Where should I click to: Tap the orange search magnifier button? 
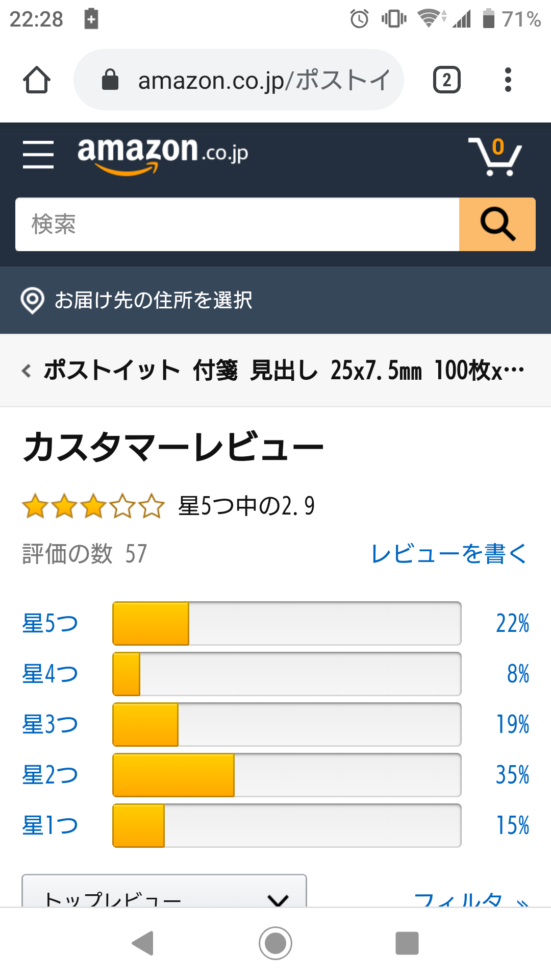coord(497,225)
